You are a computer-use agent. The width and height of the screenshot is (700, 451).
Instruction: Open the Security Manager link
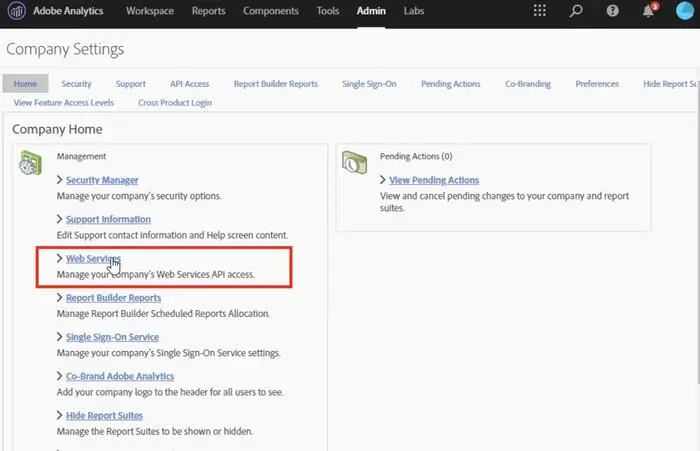click(x=102, y=180)
